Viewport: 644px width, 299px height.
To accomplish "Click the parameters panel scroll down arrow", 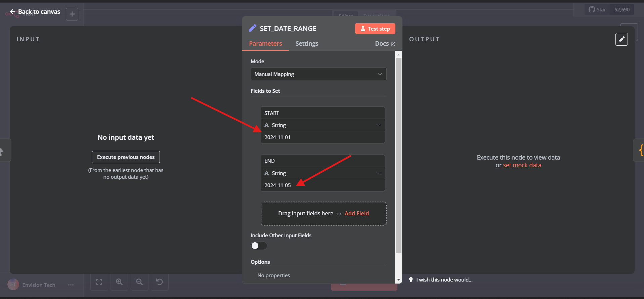I will pos(398,280).
